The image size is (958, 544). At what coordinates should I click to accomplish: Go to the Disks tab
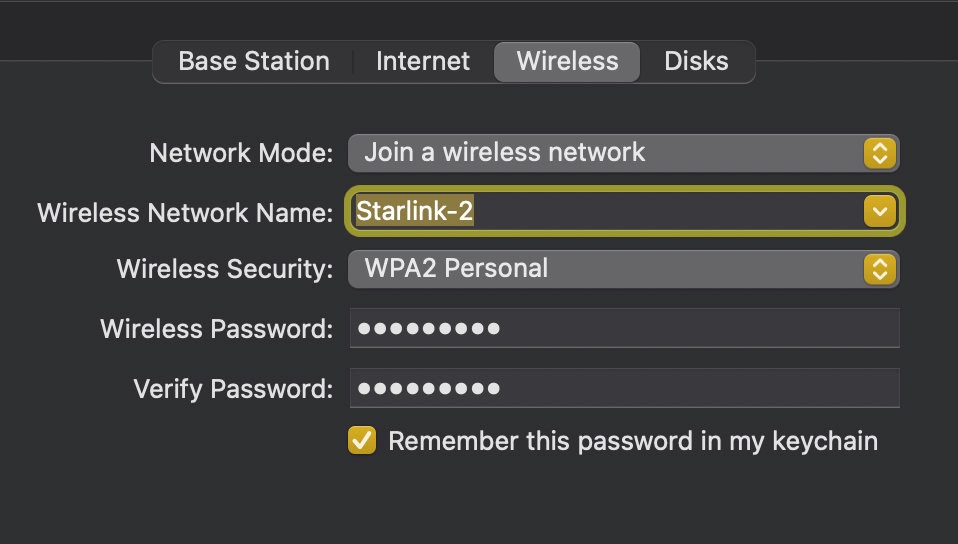(696, 61)
